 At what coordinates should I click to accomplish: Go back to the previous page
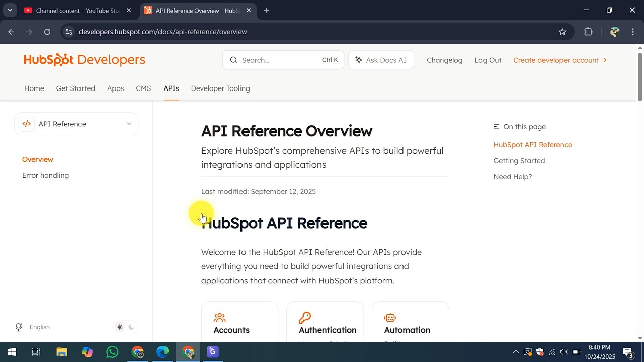click(x=11, y=32)
